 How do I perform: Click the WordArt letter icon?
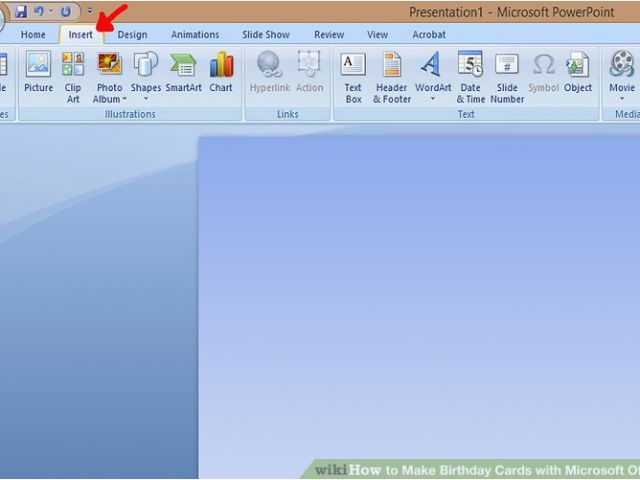(432, 64)
